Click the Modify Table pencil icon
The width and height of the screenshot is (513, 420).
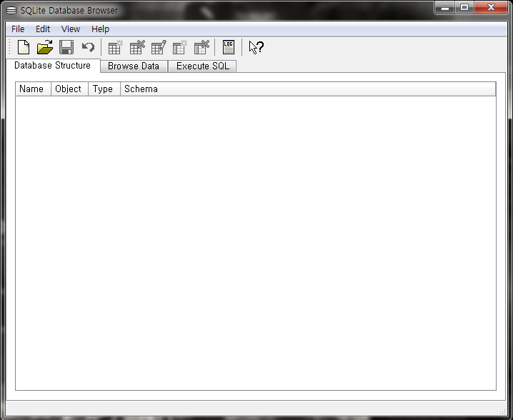[x=159, y=47]
